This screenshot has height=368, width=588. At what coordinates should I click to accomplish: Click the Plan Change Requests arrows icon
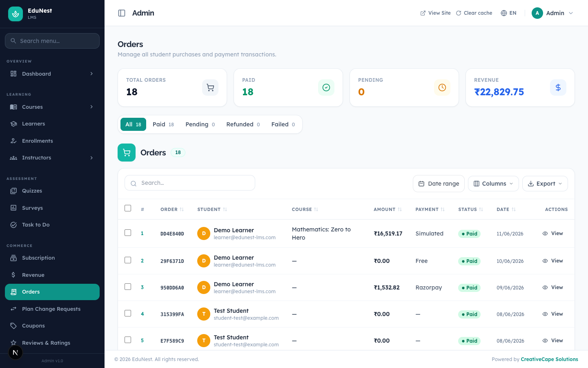[x=13, y=309]
